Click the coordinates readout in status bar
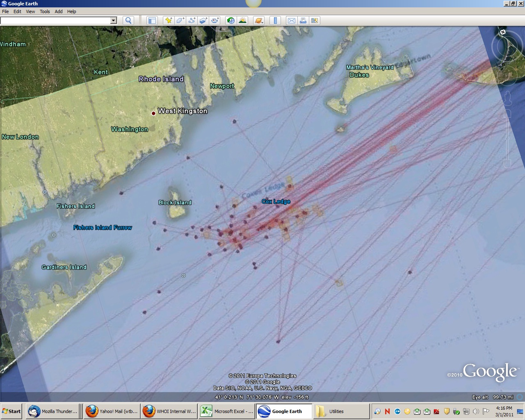 tap(262, 397)
